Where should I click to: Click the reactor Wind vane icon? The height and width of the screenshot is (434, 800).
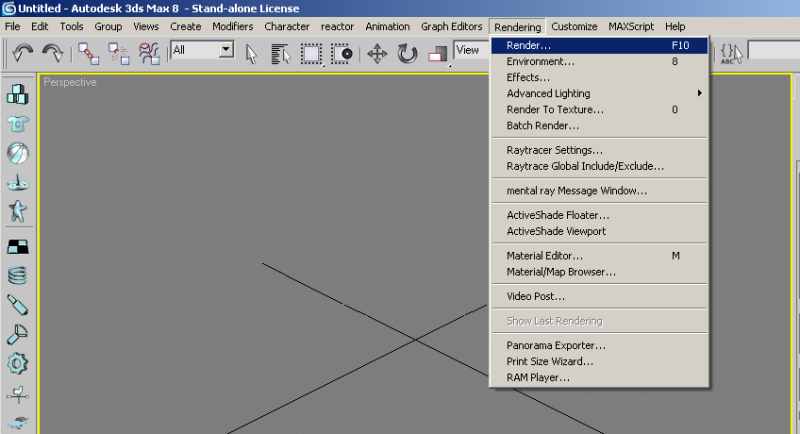tap(18, 393)
